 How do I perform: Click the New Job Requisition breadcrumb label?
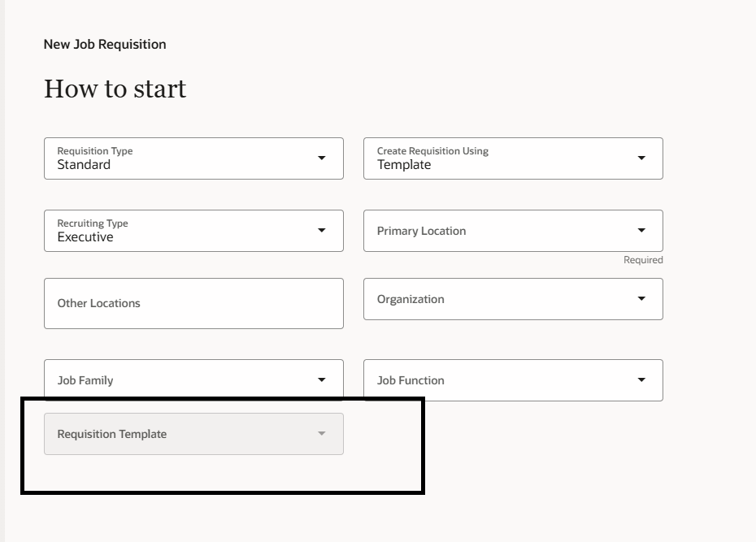coord(104,44)
